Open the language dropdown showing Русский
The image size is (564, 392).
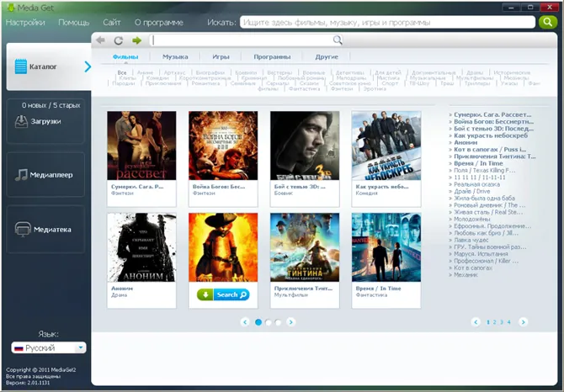pyautogui.click(x=49, y=347)
